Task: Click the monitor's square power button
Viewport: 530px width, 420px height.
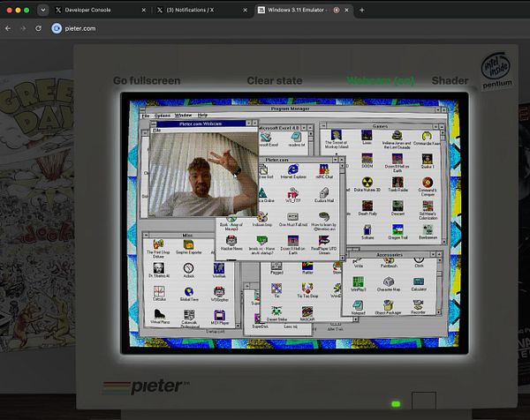Action: pos(424,401)
